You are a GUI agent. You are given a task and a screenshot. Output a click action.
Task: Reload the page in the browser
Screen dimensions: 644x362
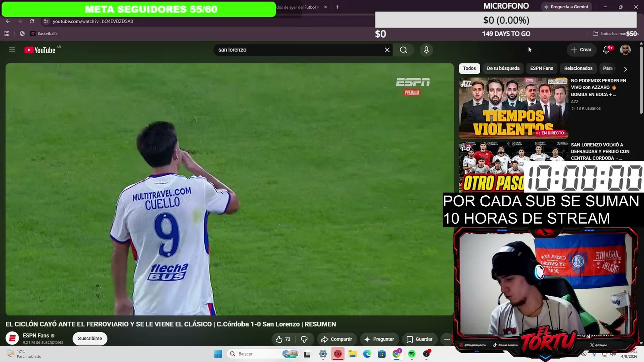point(32,21)
